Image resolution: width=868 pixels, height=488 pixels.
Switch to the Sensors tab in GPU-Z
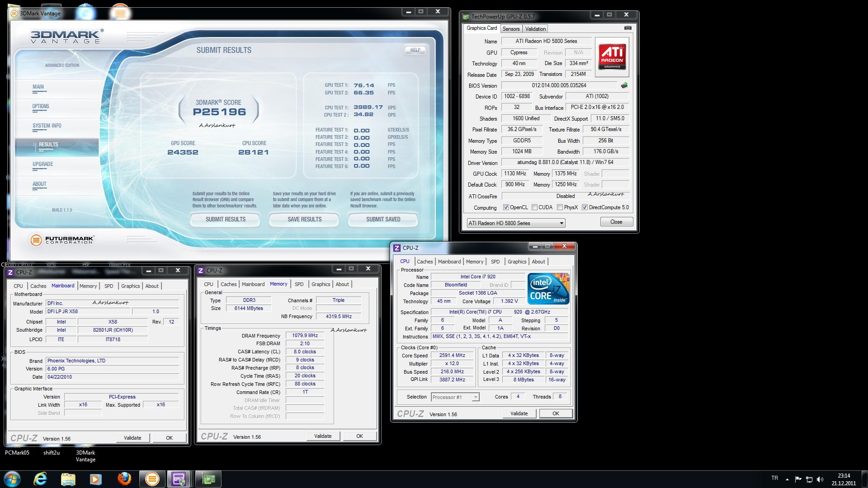point(511,29)
